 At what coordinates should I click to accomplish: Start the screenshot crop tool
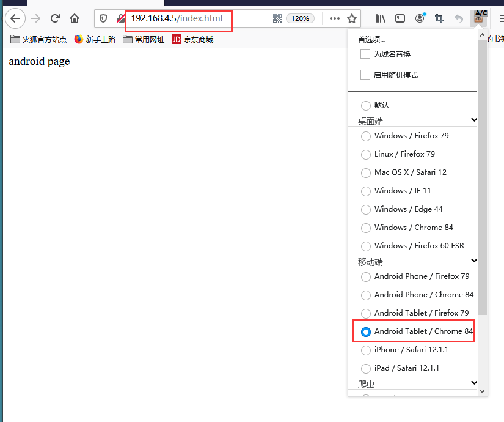439,18
